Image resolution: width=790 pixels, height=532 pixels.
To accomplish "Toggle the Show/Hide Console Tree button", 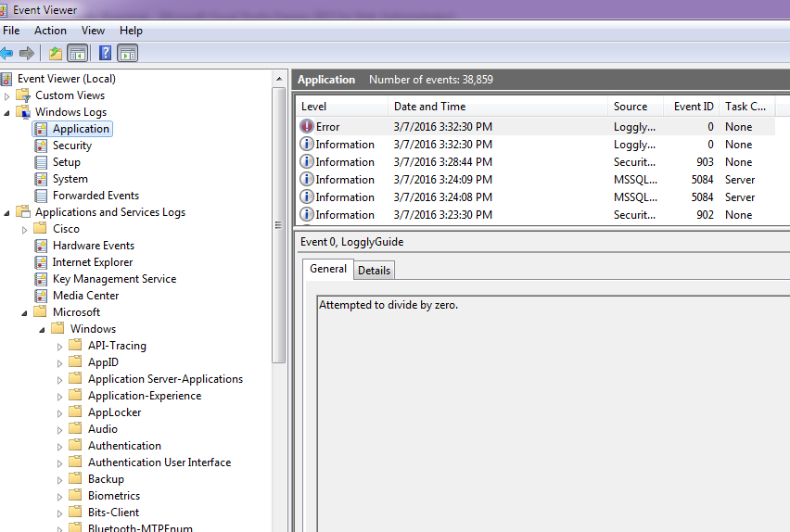I will pyautogui.click(x=78, y=53).
